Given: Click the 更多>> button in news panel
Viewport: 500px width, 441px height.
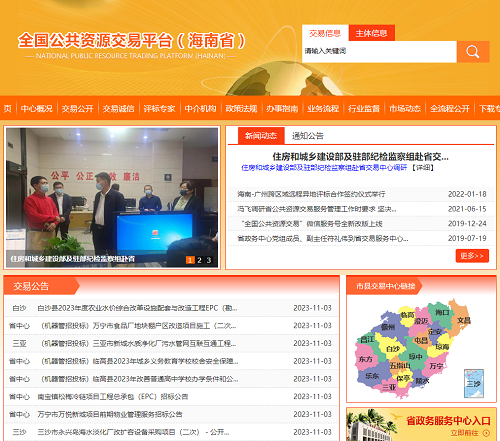Looking at the screenshot, I should 472,256.
